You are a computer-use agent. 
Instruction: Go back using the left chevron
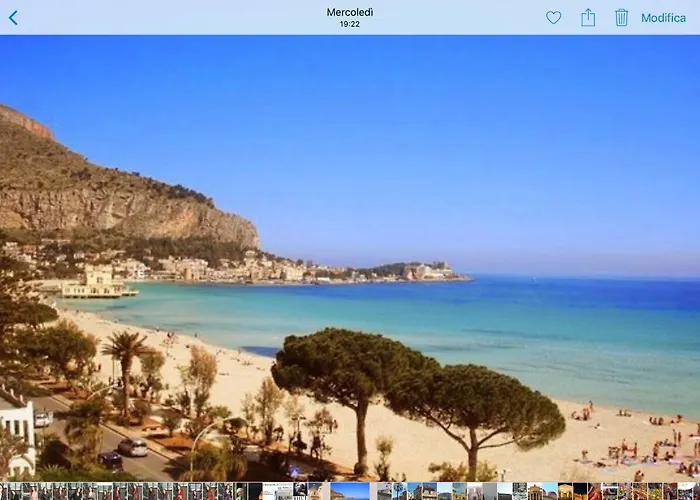click(13, 18)
